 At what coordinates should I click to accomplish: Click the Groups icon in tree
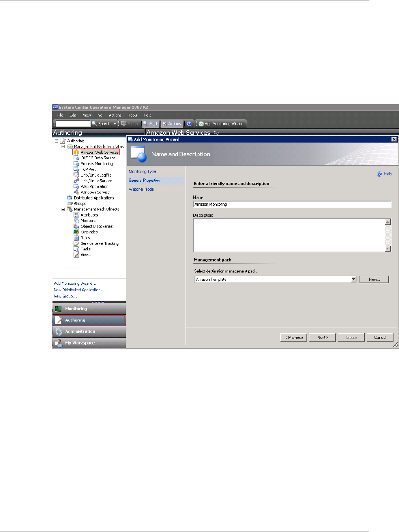pyautogui.click(x=69, y=204)
